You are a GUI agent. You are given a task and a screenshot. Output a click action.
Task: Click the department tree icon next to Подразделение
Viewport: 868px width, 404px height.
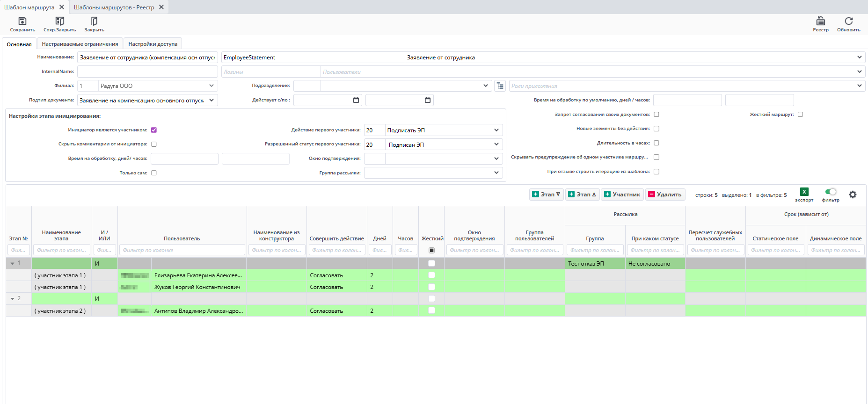tap(500, 86)
